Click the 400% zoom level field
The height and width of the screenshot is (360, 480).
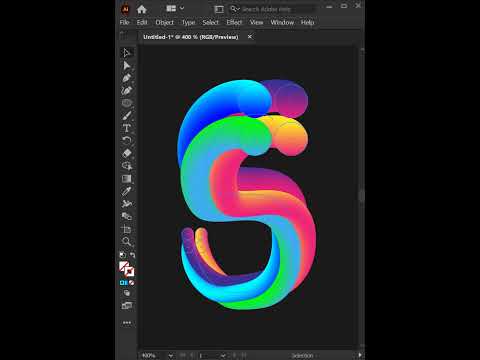(x=153, y=356)
